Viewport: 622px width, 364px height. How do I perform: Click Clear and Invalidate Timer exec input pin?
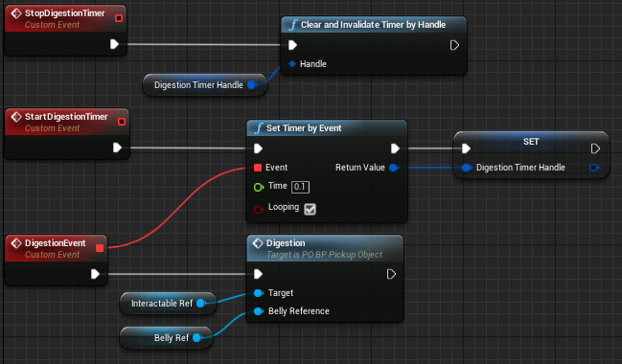coord(292,45)
